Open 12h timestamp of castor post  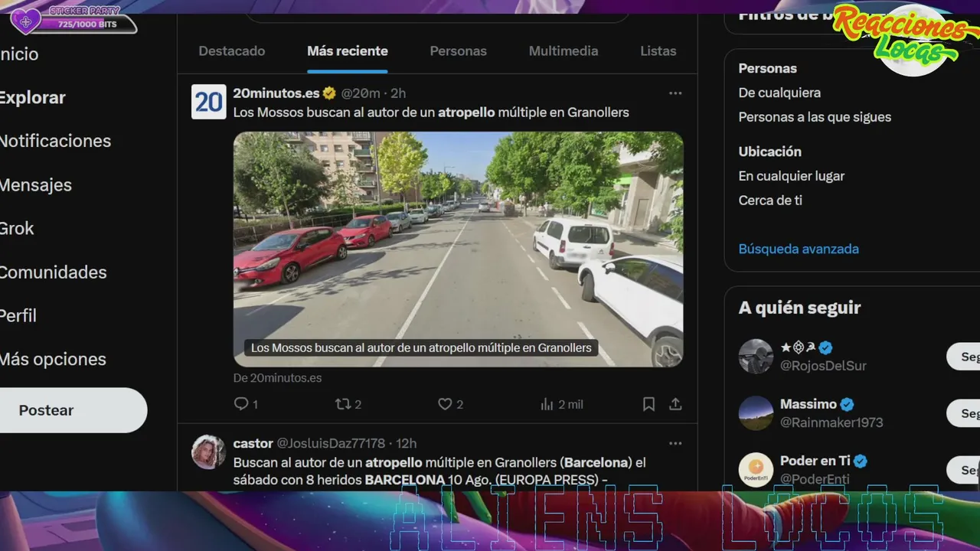click(x=406, y=443)
